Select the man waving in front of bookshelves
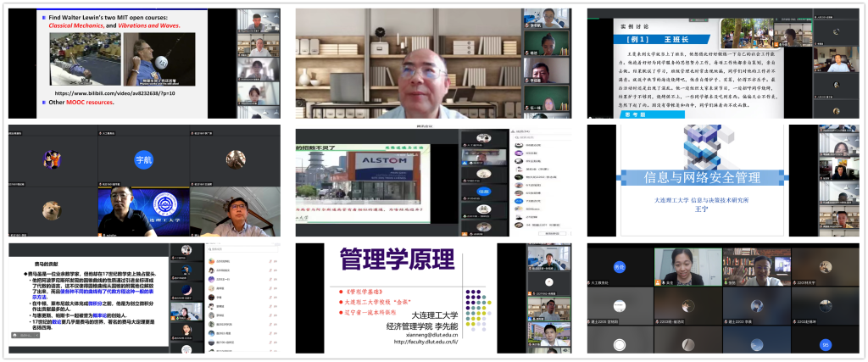868x362 pixels. click(x=756, y=267)
